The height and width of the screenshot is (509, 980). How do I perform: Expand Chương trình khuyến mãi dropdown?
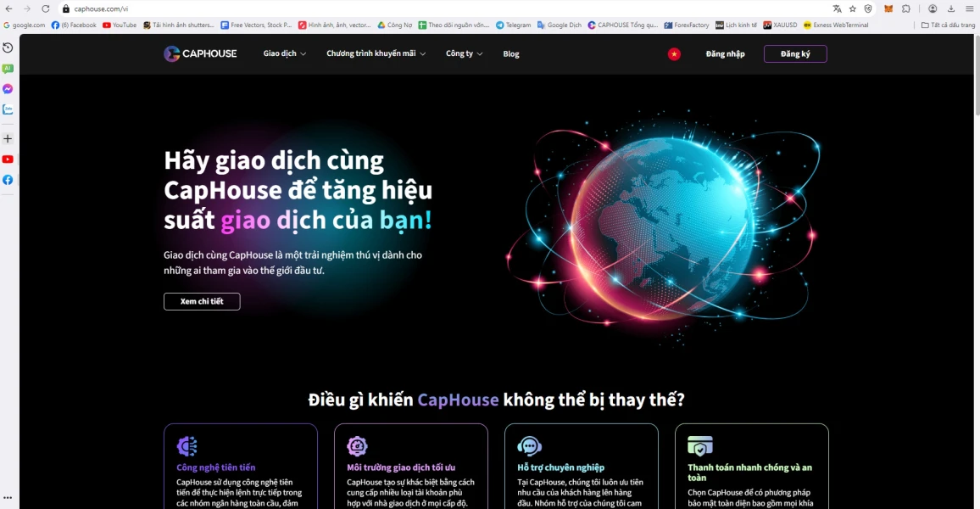click(x=376, y=53)
